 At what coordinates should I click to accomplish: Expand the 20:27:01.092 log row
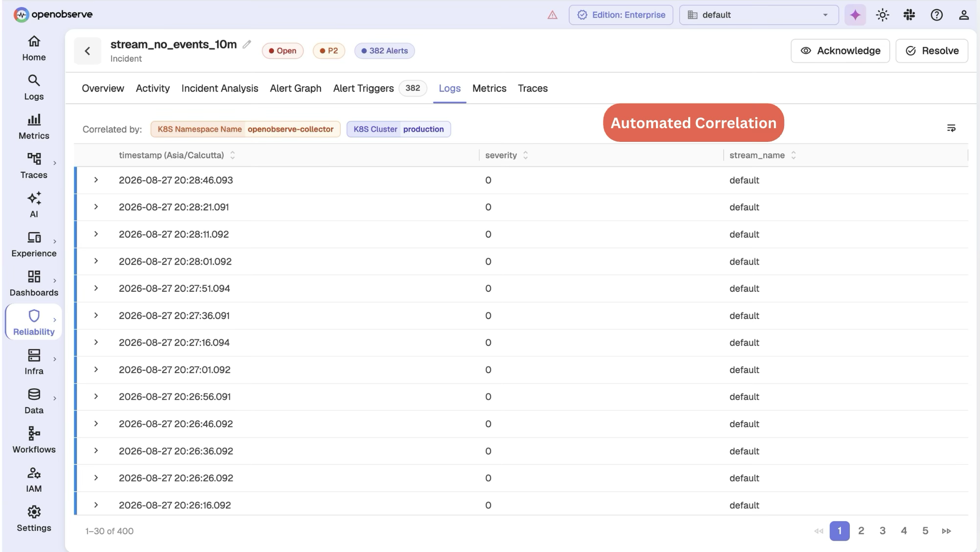click(x=96, y=369)
